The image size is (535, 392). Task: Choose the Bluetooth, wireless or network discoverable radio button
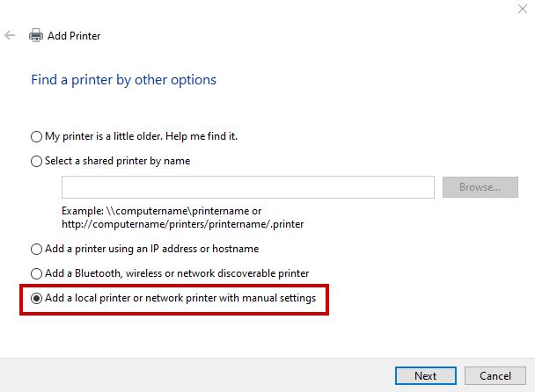click(36, 273)
